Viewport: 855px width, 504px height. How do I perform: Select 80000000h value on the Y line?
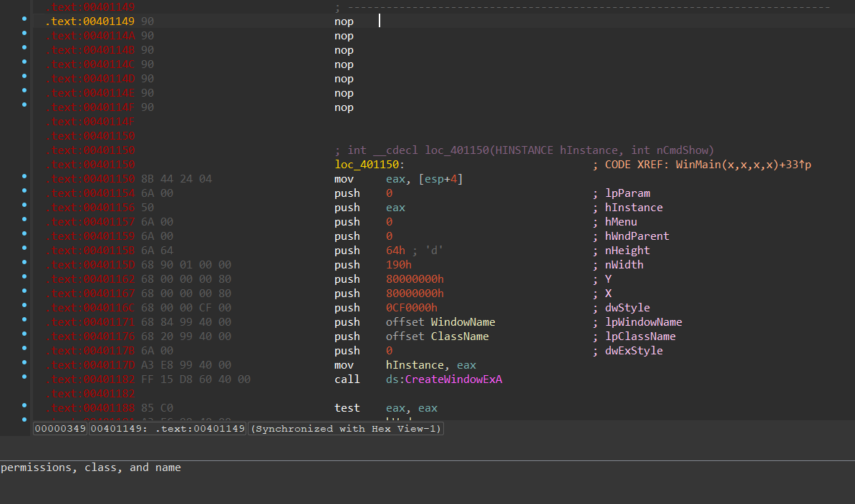(x=415, y=279)
